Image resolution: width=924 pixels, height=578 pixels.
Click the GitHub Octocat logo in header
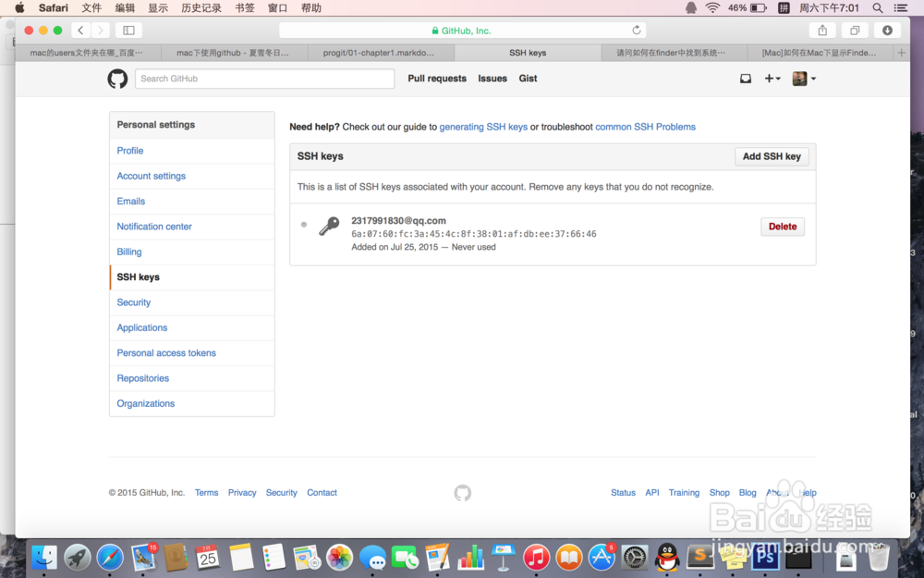coord(117,79)
